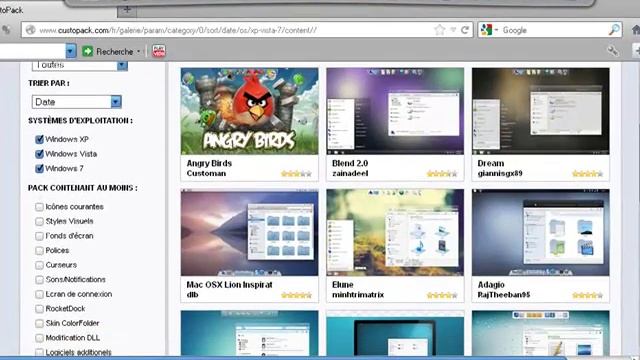Viewport: 640px width, 360px height.
Task: Open the Toutes category dropdown
Action: [80, 65]
